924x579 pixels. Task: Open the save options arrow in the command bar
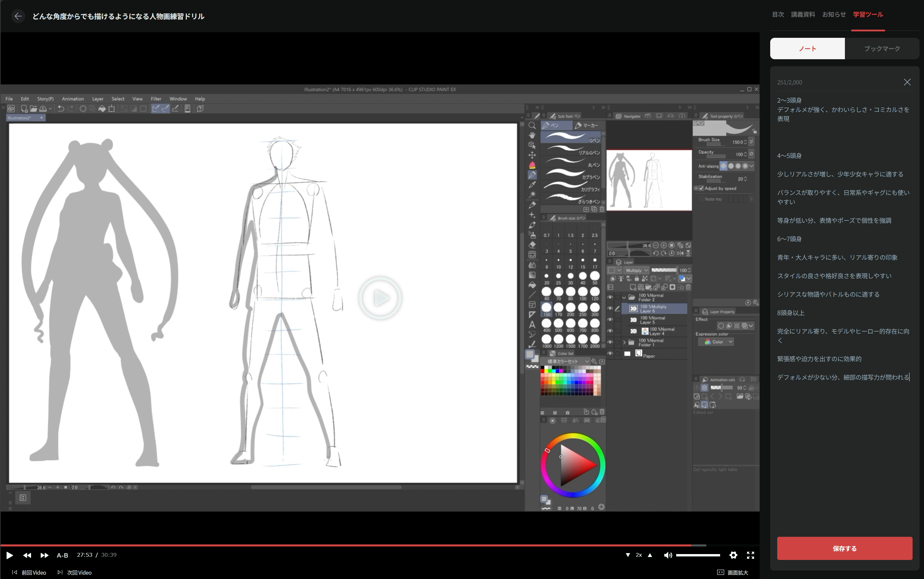coord(50,109)
